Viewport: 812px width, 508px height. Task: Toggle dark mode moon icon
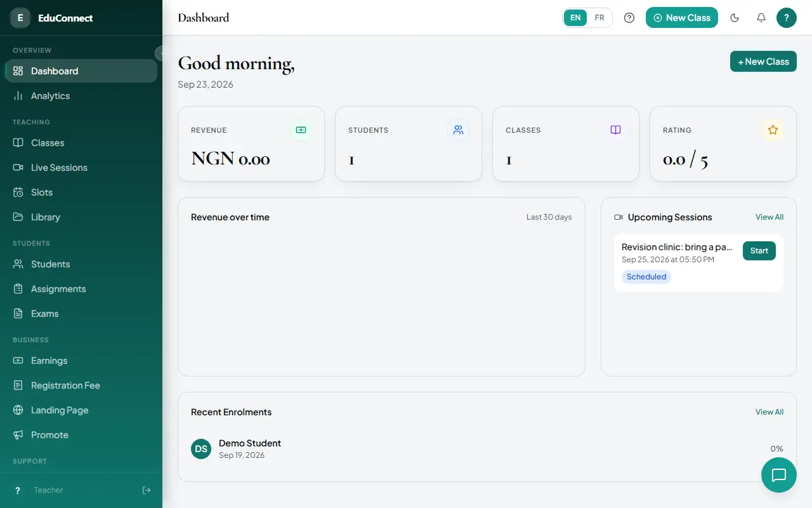pyautogui.click(x=735, y=18)
